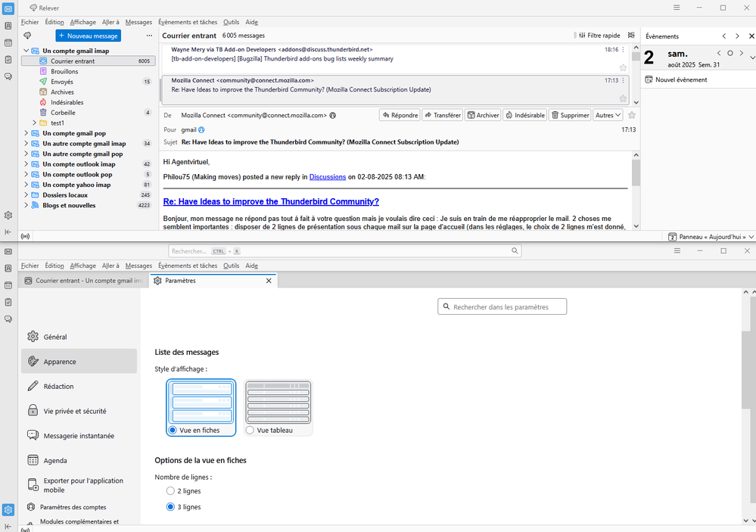Choose the 2 lignes option

[x=170, y=491]
